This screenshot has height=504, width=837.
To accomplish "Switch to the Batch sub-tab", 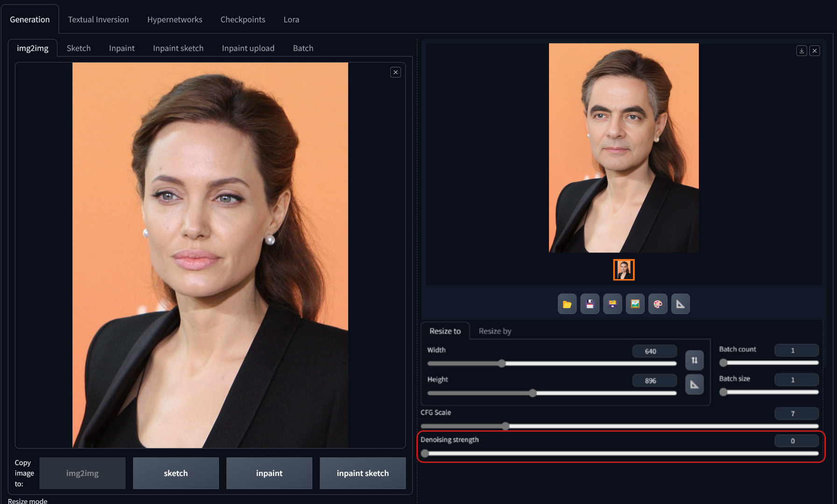I will point(303,48).
